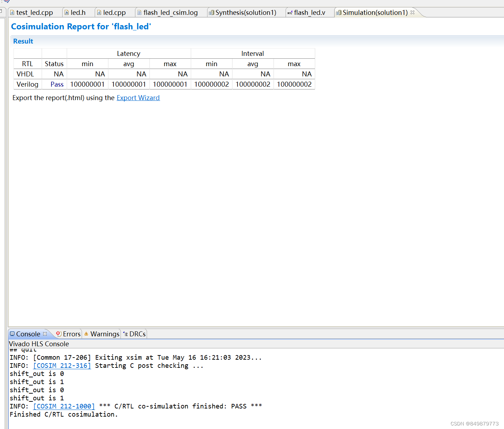504x429 pixels.
Task: Click the Pass status in Verilog row
Action: 57,85
